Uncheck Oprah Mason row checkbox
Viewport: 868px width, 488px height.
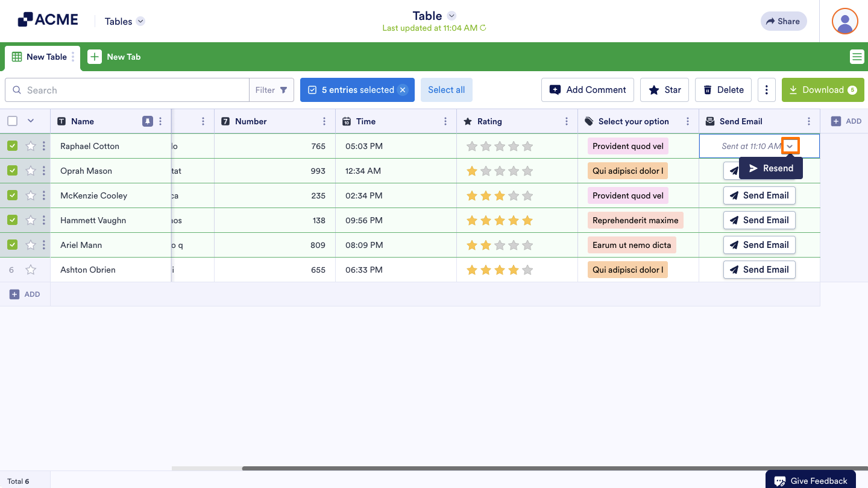click(12, 171)
